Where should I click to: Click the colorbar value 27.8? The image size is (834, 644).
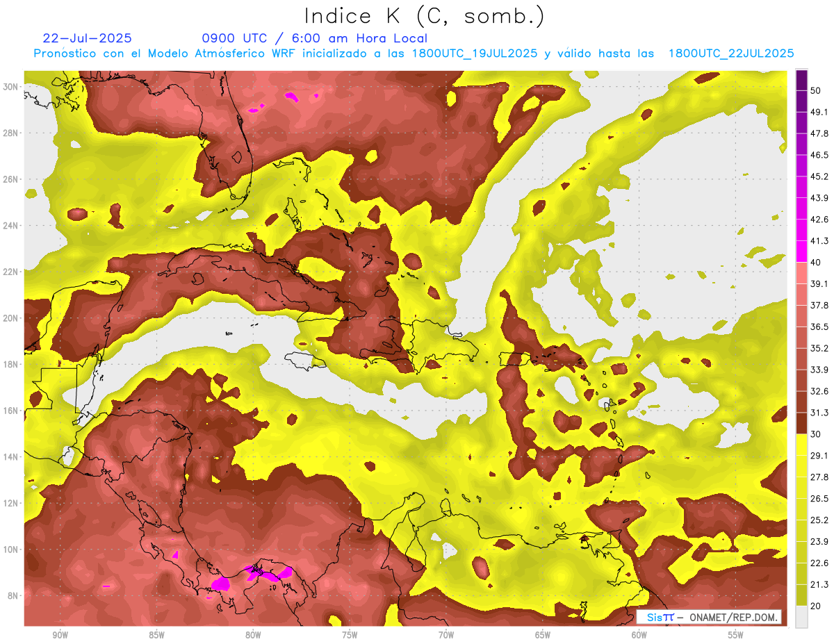point(819,477)
